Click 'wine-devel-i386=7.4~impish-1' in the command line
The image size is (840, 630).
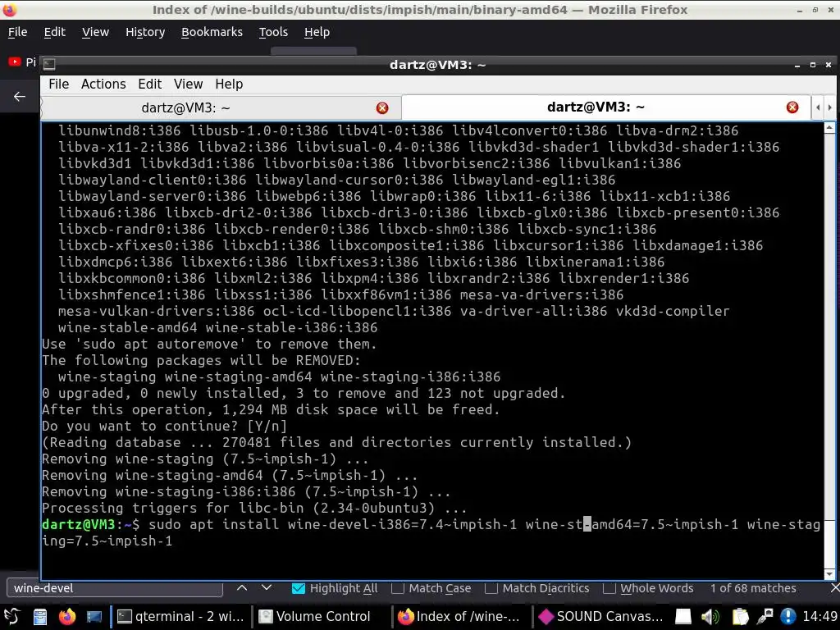[402, 524]
